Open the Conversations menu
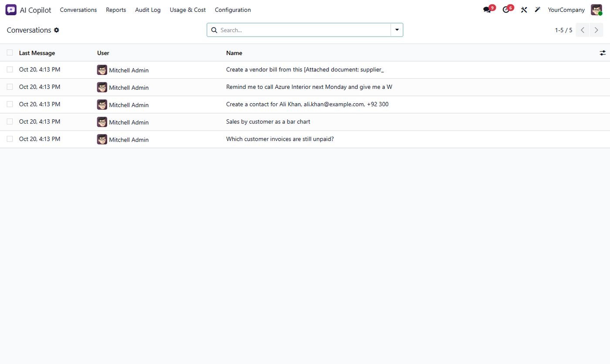610x364 pixels. pos(78,10)
